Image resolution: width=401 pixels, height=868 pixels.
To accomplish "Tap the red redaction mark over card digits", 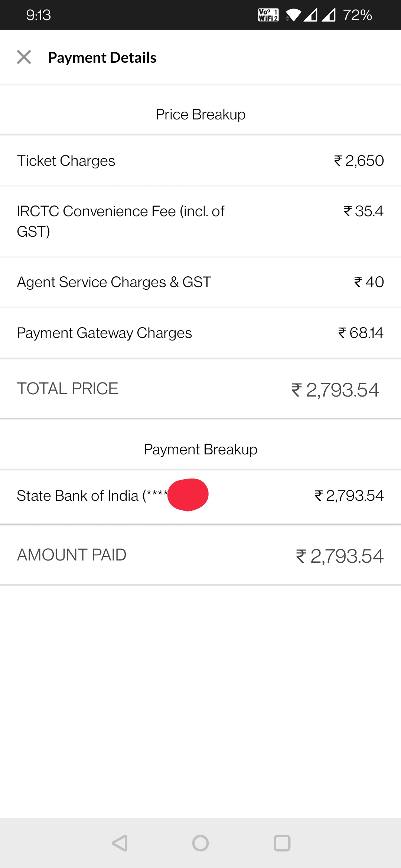I will (x=188, y=495).
